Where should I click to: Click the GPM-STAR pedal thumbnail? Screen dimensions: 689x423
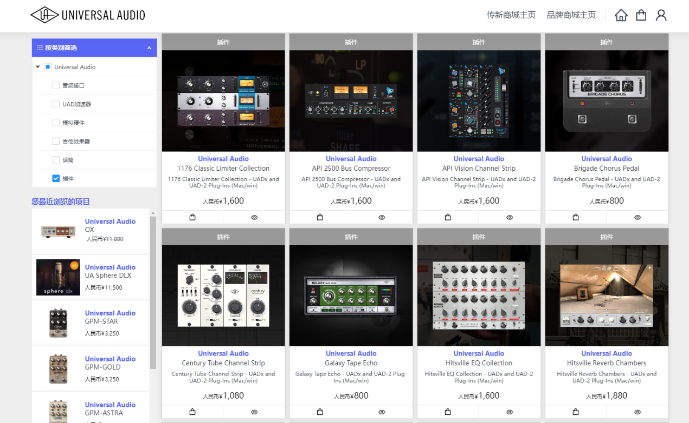58,323
